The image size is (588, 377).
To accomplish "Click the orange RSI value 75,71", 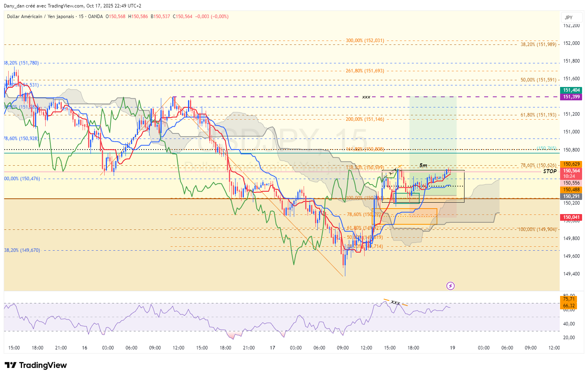I will (x=569, y=299).
